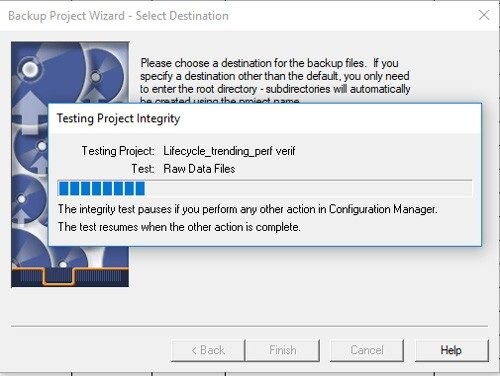
Task: Go back with the Back button
Action: [208, 350]
